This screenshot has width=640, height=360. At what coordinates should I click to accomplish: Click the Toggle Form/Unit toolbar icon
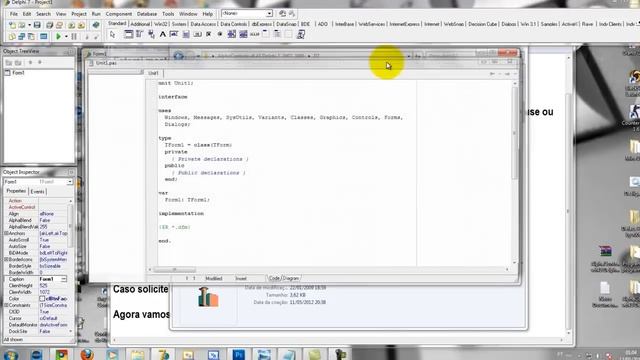tap(31, 36)
